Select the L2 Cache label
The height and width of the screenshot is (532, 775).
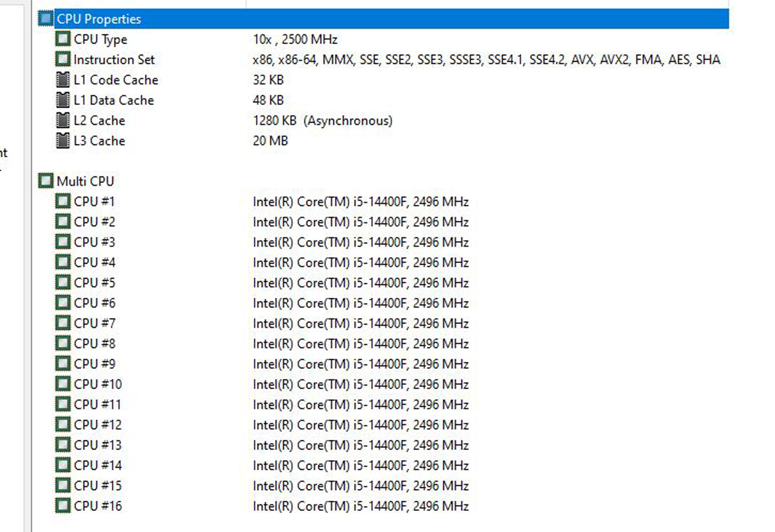pyautogui.click(x=100, y=121)
